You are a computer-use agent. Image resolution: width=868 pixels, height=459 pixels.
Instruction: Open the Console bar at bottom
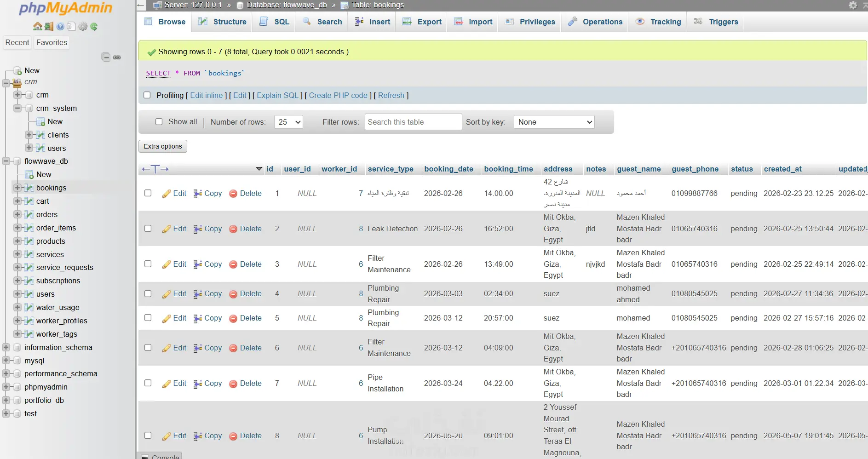160,456
